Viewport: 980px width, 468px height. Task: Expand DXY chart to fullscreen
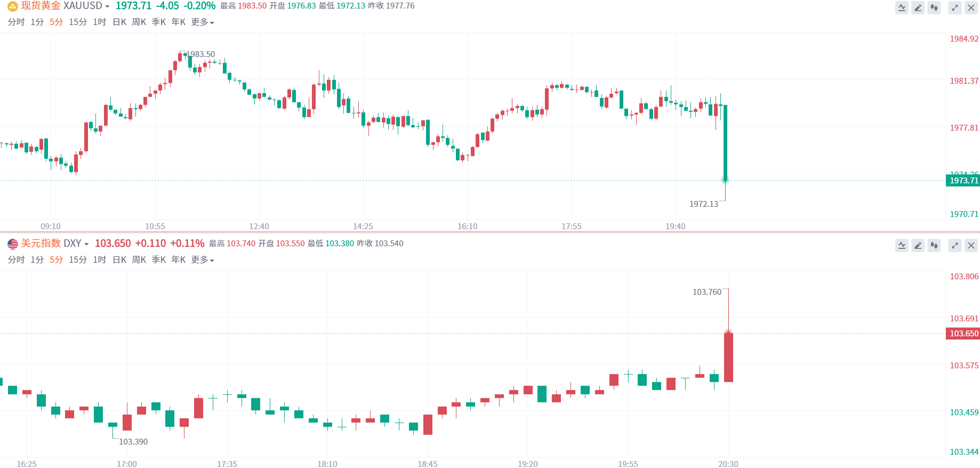coord(955,246)
